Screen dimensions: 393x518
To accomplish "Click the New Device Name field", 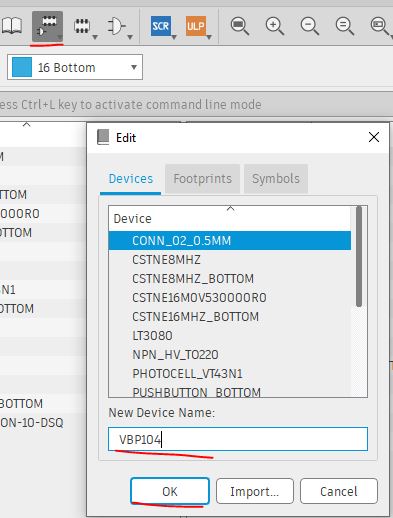I will (238, 439).
